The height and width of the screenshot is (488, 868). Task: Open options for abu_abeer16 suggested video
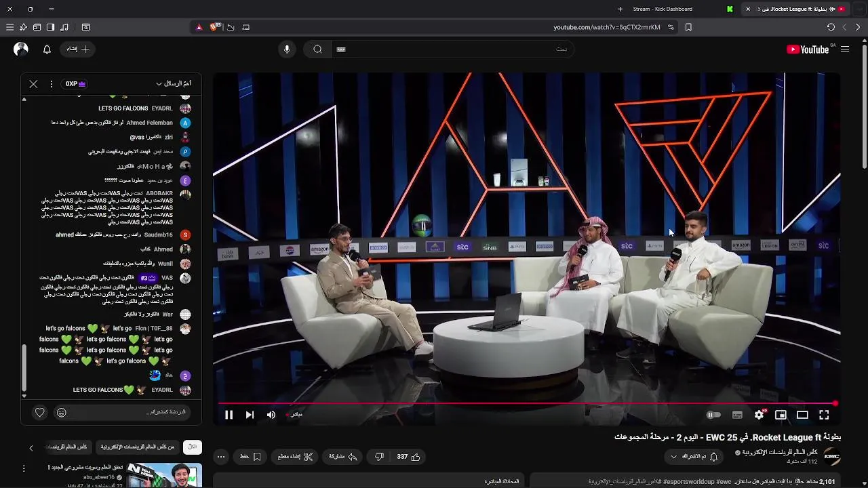tap(24, 468)
